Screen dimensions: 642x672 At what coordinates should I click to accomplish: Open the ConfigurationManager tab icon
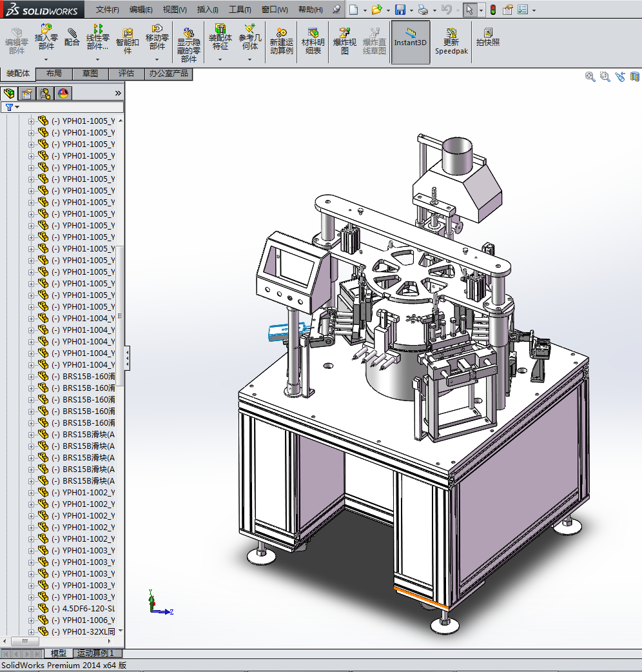click(45, 94)
